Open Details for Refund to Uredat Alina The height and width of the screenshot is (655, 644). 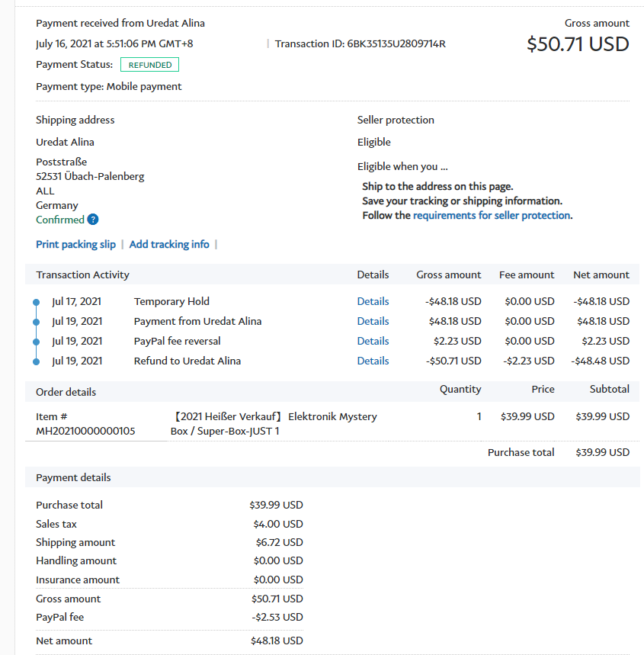tap(373, 361)
